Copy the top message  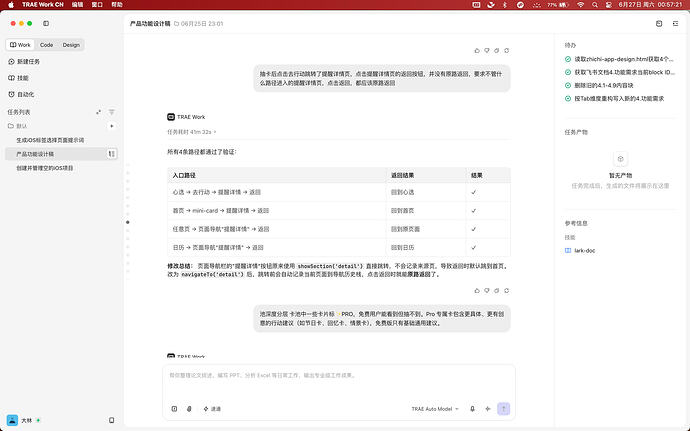496,51
